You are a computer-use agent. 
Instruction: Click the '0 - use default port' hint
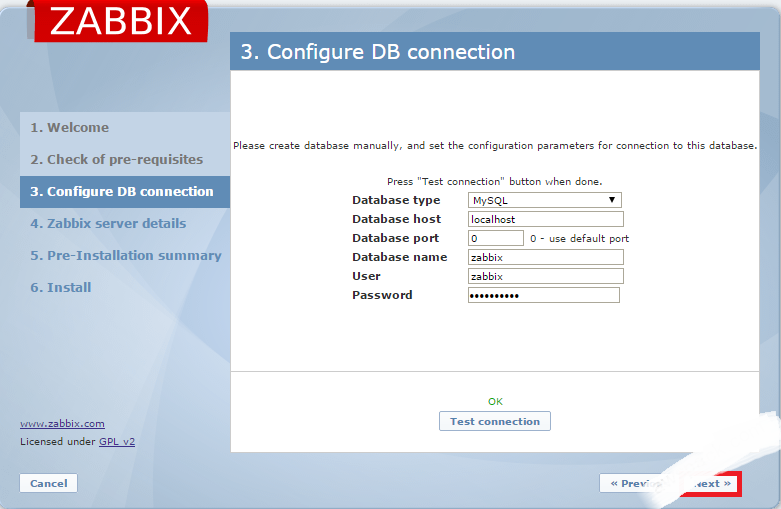[x=579, y=239]
